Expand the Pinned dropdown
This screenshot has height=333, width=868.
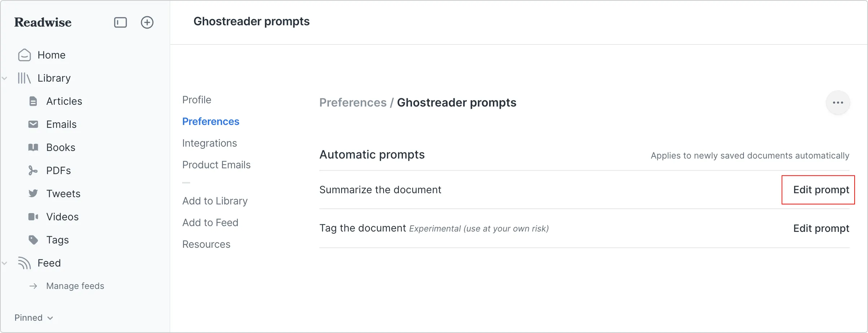point(34,318)
